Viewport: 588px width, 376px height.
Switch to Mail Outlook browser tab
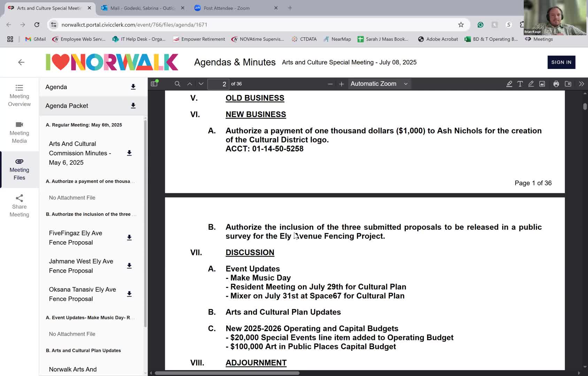point(142,8)
